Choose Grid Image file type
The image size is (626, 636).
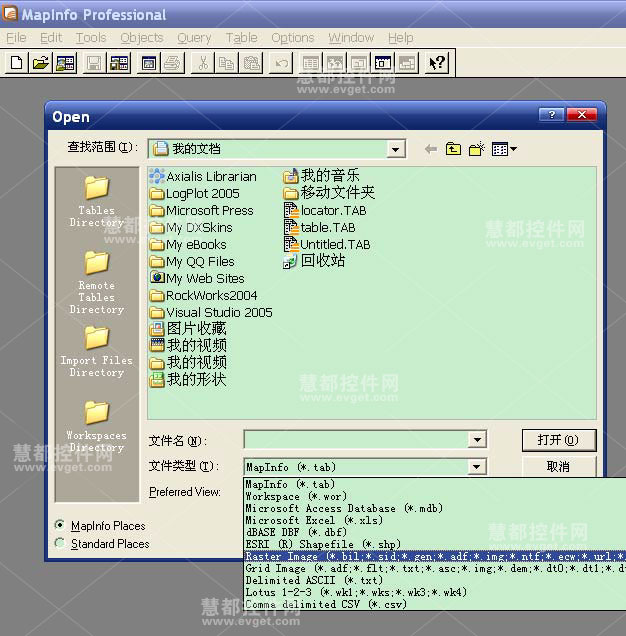435,568
